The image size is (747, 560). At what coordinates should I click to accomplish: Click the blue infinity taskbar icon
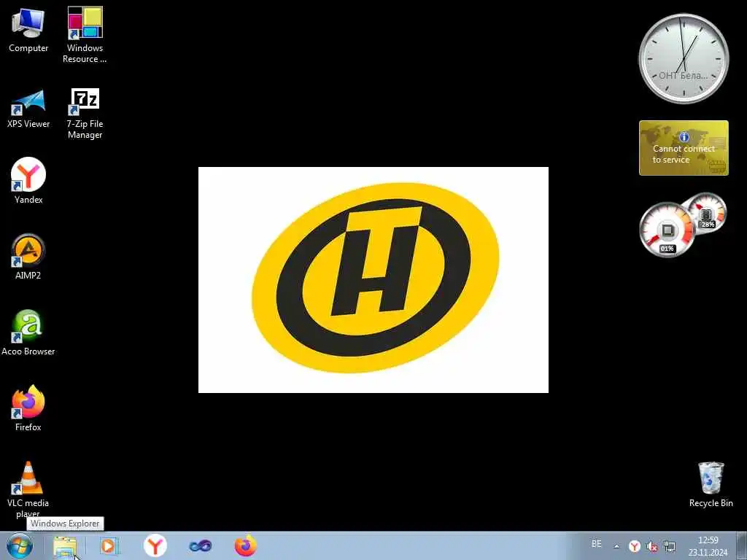[x=201, y=545]
